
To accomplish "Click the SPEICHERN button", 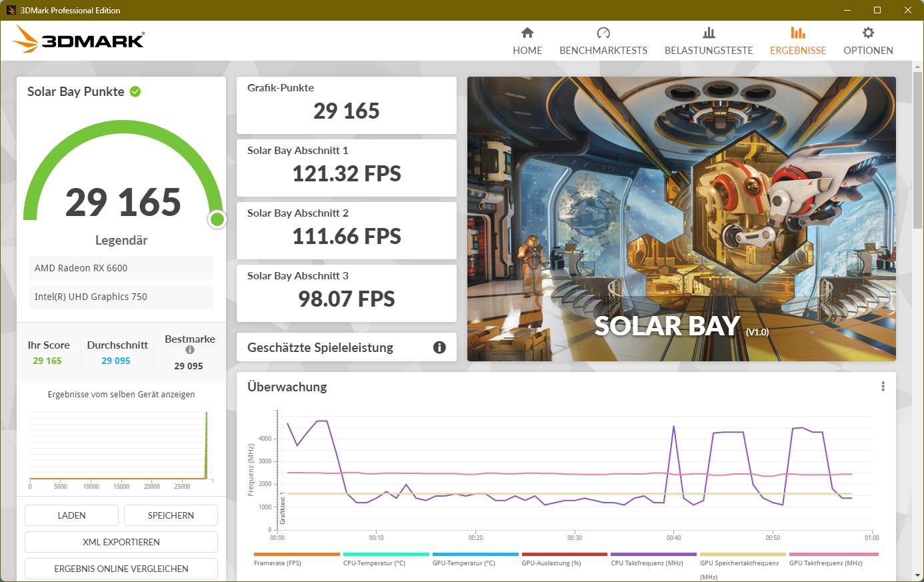I will pos(171,515).
